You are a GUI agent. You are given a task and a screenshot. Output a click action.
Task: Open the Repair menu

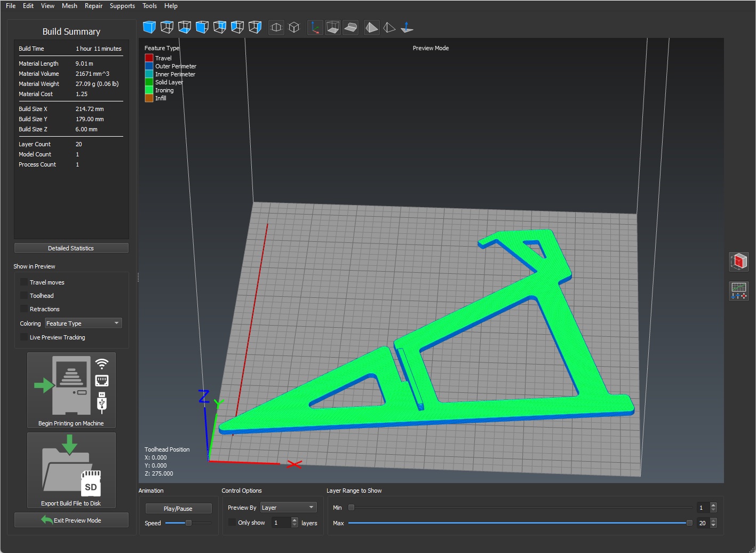93,6
